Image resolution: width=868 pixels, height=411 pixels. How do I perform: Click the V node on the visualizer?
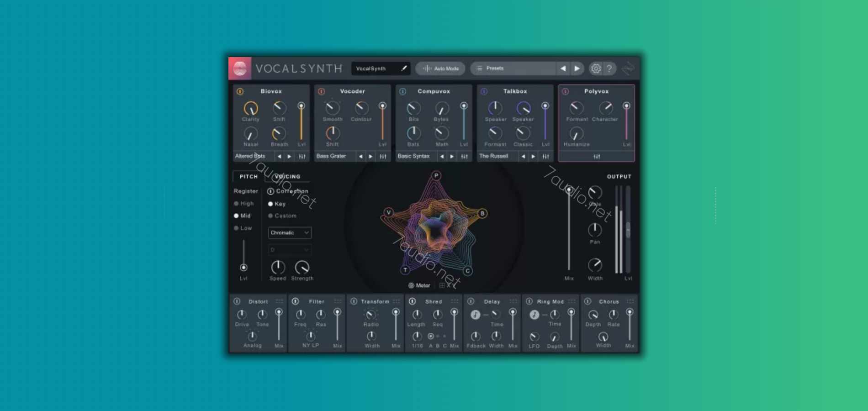(388, 212)
